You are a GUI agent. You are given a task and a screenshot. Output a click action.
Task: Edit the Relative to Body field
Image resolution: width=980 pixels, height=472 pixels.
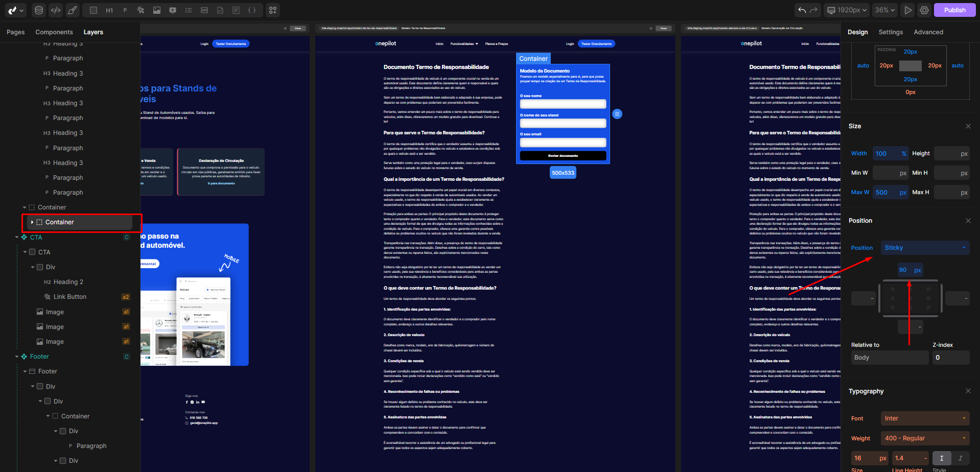tap(890, 358)
